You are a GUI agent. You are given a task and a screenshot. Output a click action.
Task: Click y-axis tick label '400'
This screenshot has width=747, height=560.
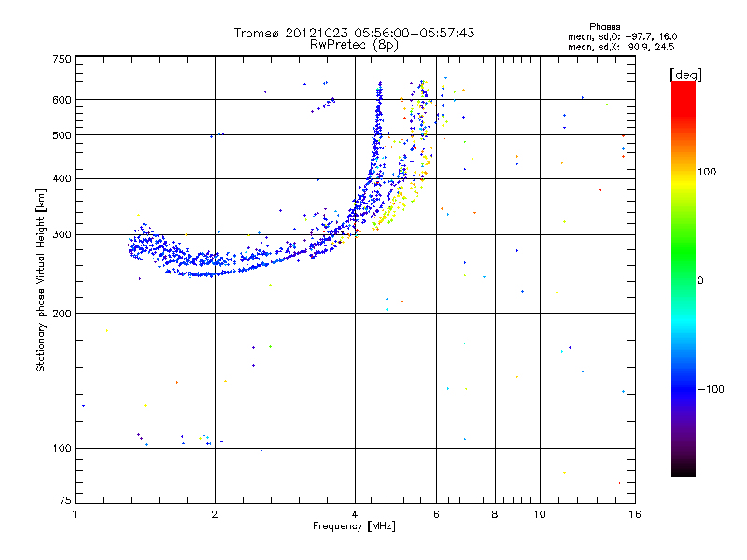62,179
